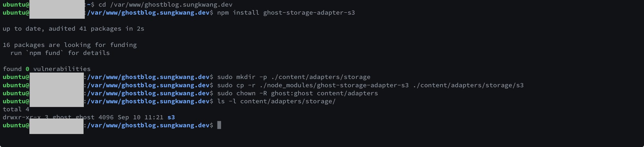The height and width of the screenshot is (147, 644).
Task: Click the './node_modules/ghost-storage-adapter-s3' source path
Action: click(x=334, y=85)
